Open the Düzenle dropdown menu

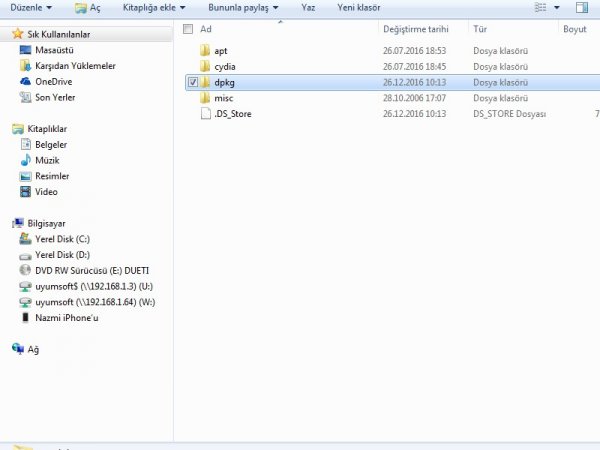(32, 7)
